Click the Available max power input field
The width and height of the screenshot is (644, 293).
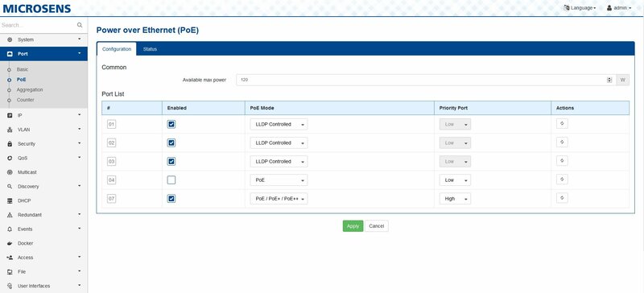[x=426, y=80]
